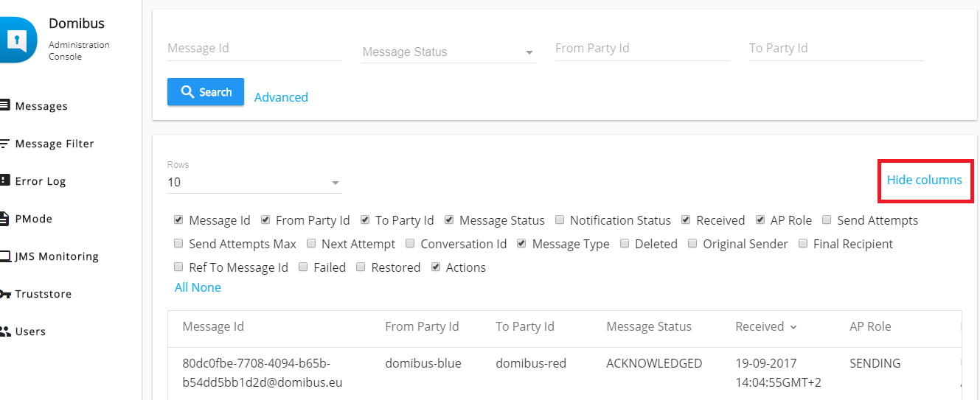This screenshot has width=980, height=400.
Task: Open Messages via its sidebar icon
Action: click(x=4, y=106)
